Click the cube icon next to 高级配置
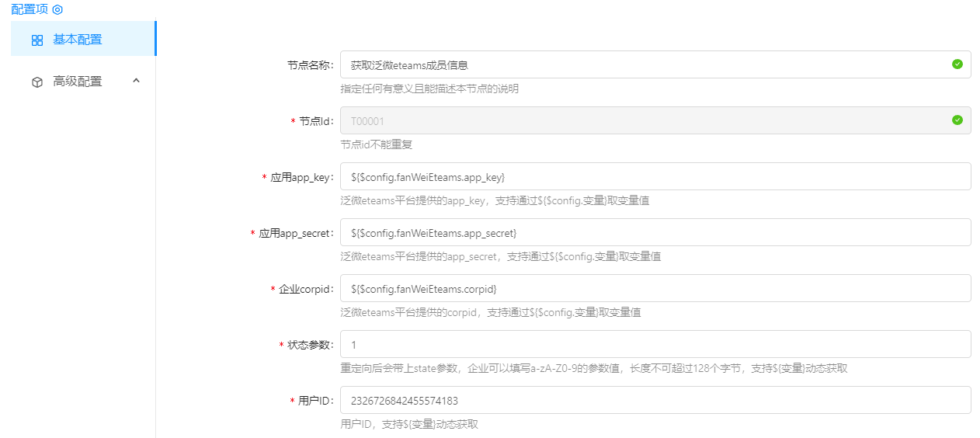The width and height of the screenshot is (980, 438). (37, 82)
